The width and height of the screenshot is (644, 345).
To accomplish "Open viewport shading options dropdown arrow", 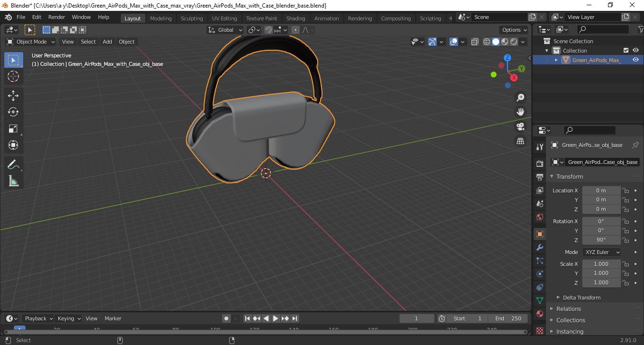I will pos(523,42).
